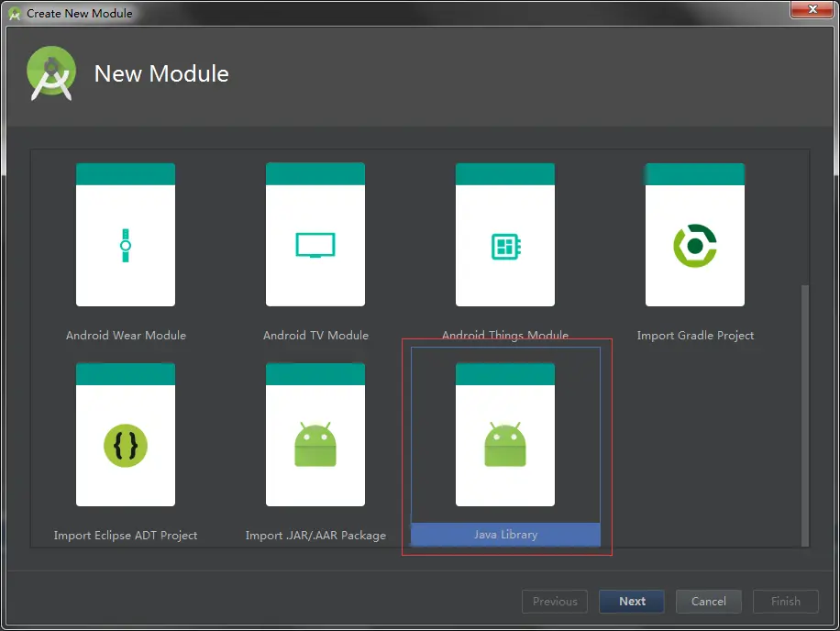The image size is (840, 631).
Task: Select the Import .JAR/.AAR Package card
Action: [315, 435]
